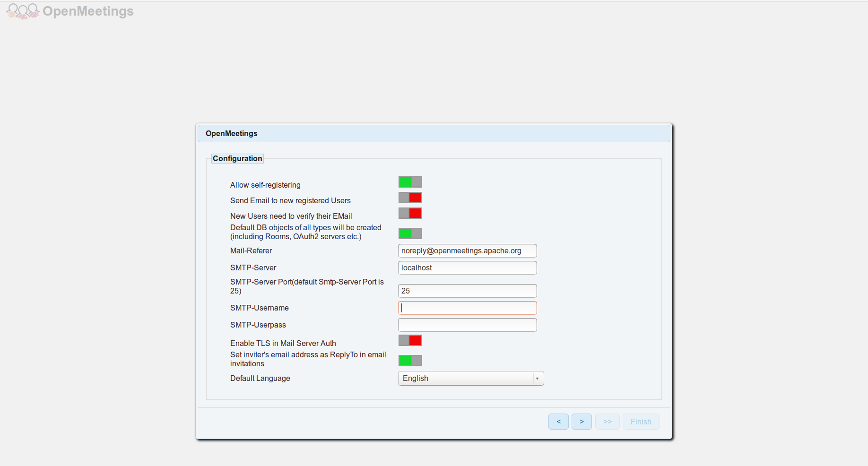Click the SMTP-Server Port field
Screen dimensions: 868x466
click(x=468, y=291)
